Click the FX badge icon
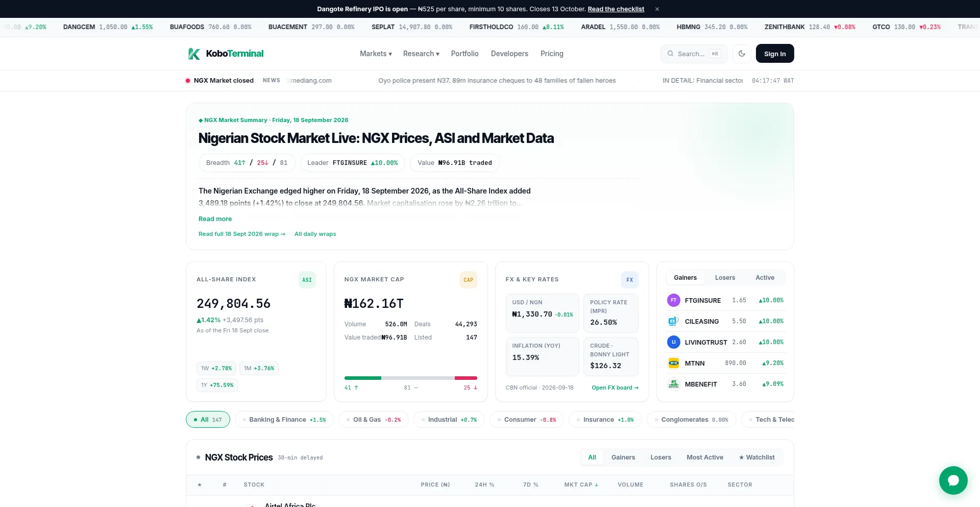This screenshot has height=507, width=980. click(x=629, y=280)
